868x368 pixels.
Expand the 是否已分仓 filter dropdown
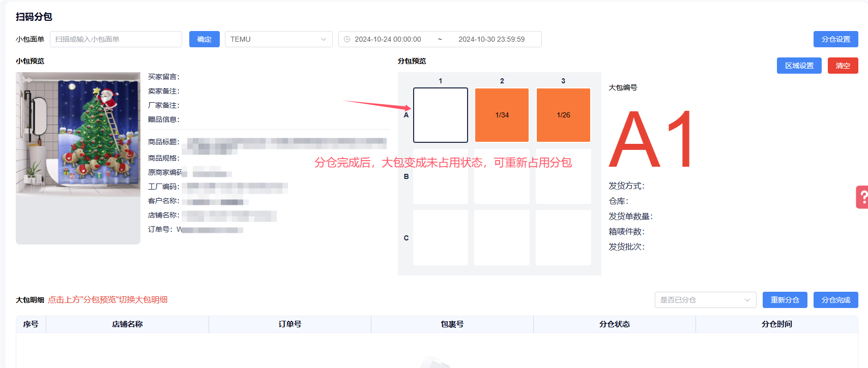click(705, 300)
